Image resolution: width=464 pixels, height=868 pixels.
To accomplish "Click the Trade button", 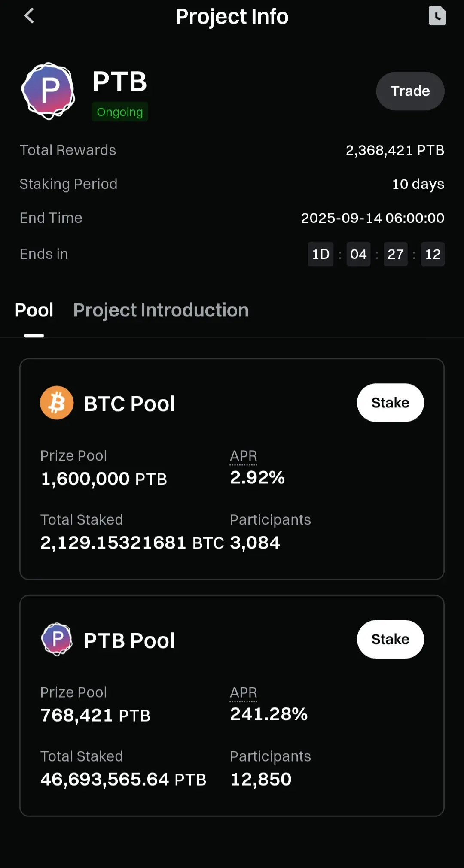I will (x=410, y=91).
